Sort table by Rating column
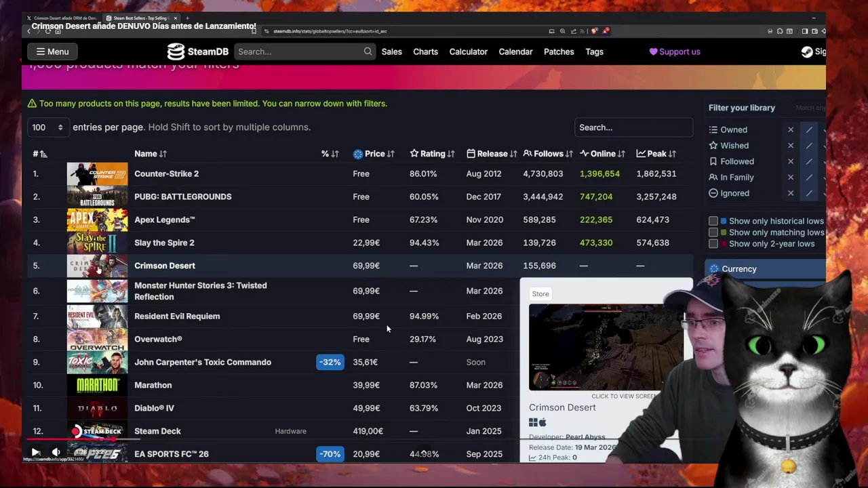Screen dimensions: 868x488 click(x=433, y=154)
